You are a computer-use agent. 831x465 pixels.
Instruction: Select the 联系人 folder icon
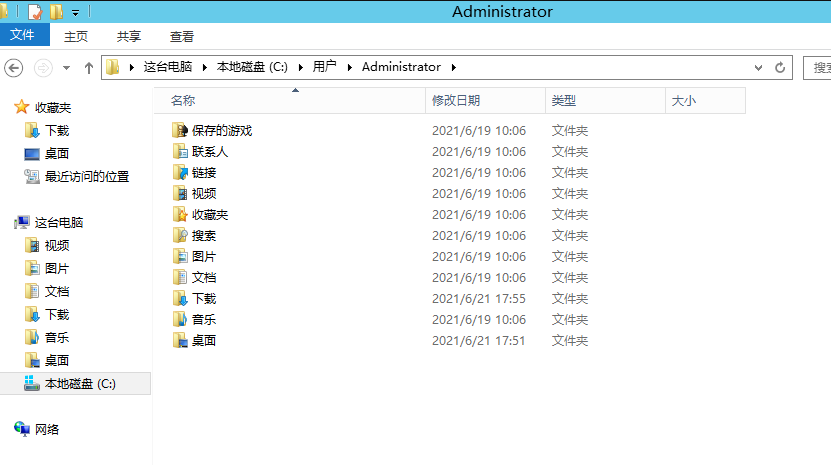[x=180, y=151]
